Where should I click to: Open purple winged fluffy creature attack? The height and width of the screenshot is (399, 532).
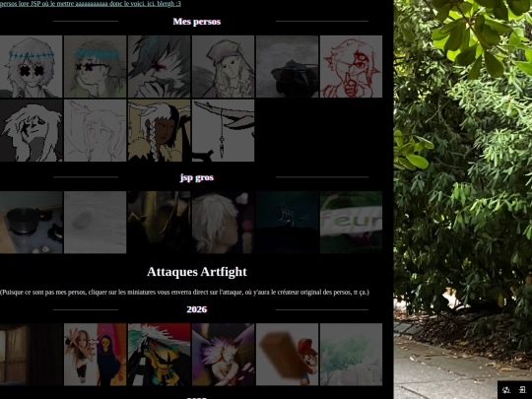click(x=223, y=355)
